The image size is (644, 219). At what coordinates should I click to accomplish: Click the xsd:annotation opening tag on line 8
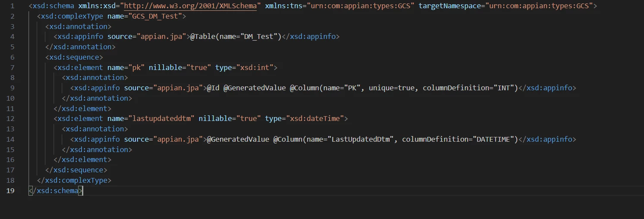pyautogui.click(x=95, y=77)
